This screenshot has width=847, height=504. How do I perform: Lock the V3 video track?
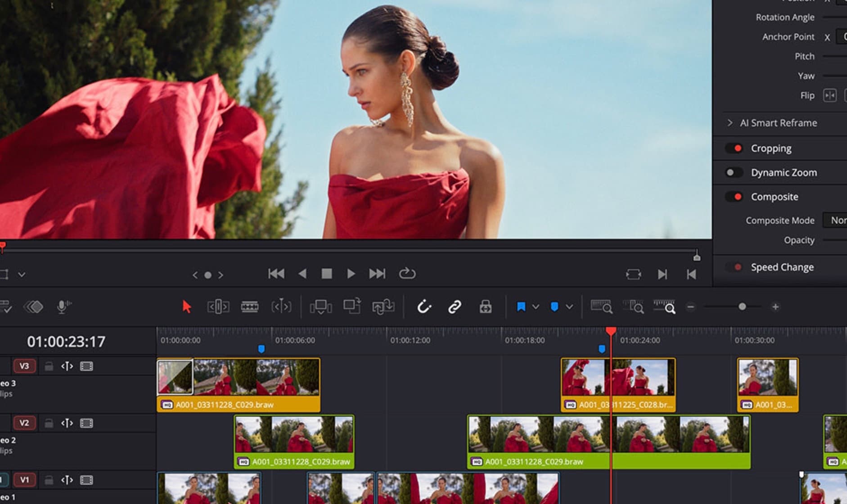click(x=49, y=366)
